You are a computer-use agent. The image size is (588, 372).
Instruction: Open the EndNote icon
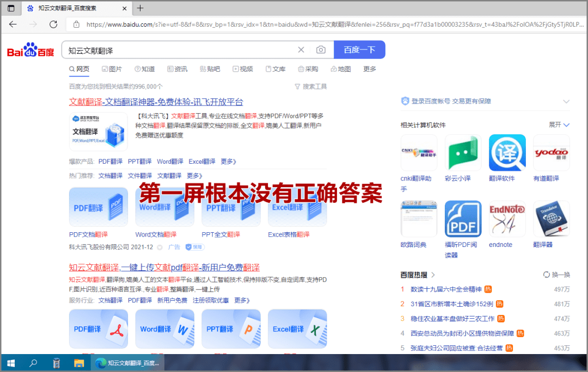[x=507, y=219]
